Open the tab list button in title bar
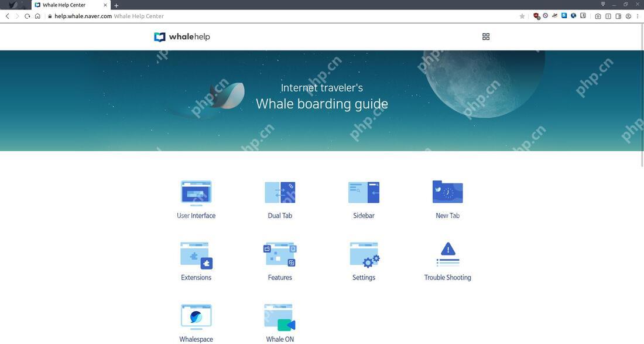This screenshot has height=344, width=644. coord(603,4)
